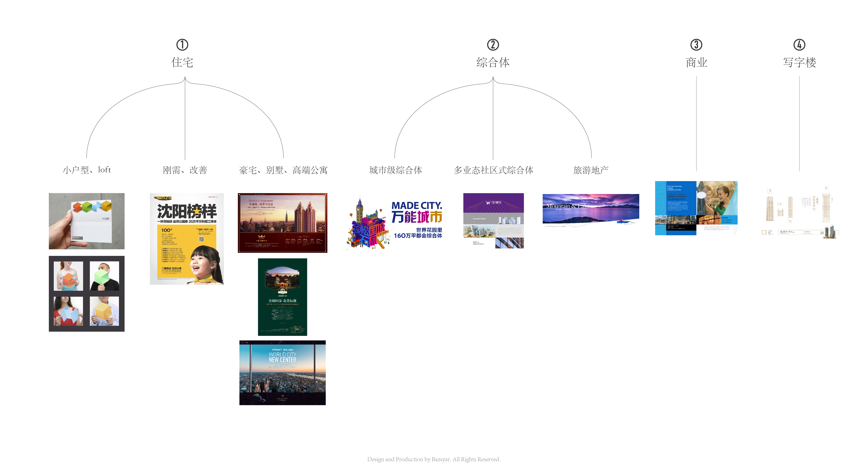This screenshot has width=868, height=474.
Task: Click the circled number 1 icon
Action: click(x=182, y=45)
